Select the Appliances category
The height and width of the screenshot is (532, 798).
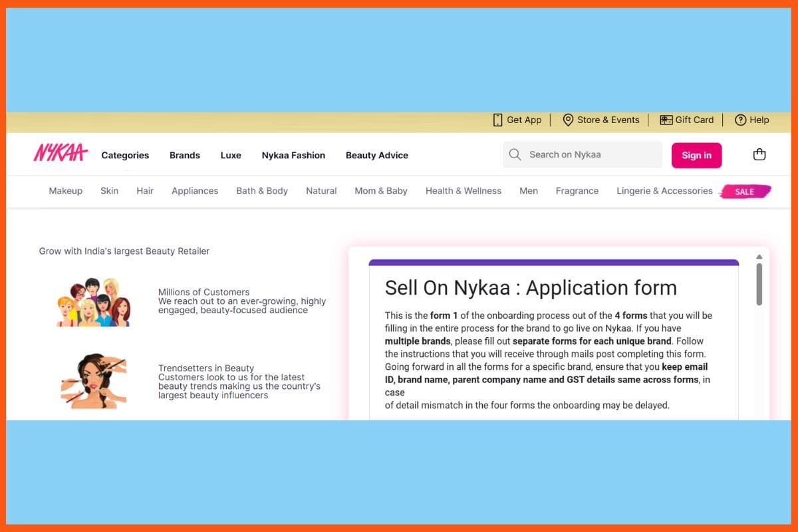pos(195,191)
